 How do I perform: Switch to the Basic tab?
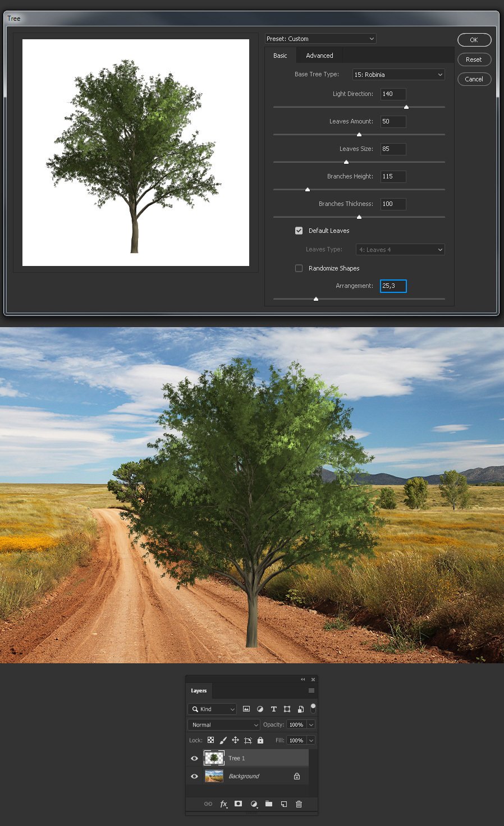click(x=280, y=56)
